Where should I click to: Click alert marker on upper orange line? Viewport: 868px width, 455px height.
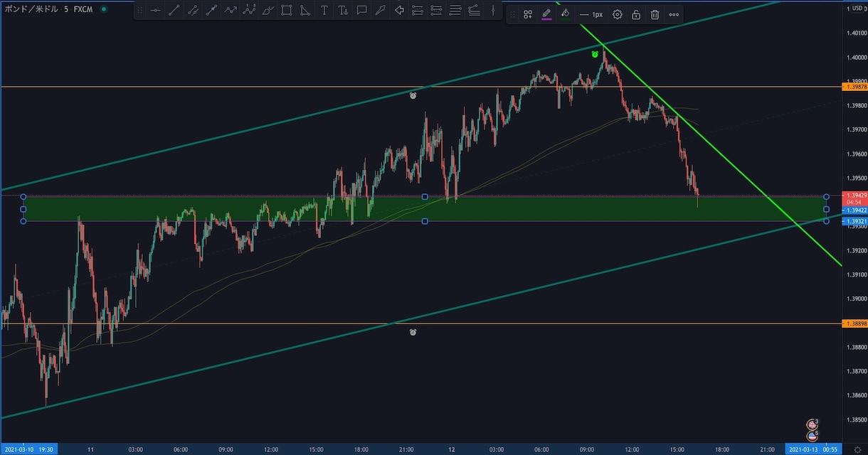pos(413,95)
